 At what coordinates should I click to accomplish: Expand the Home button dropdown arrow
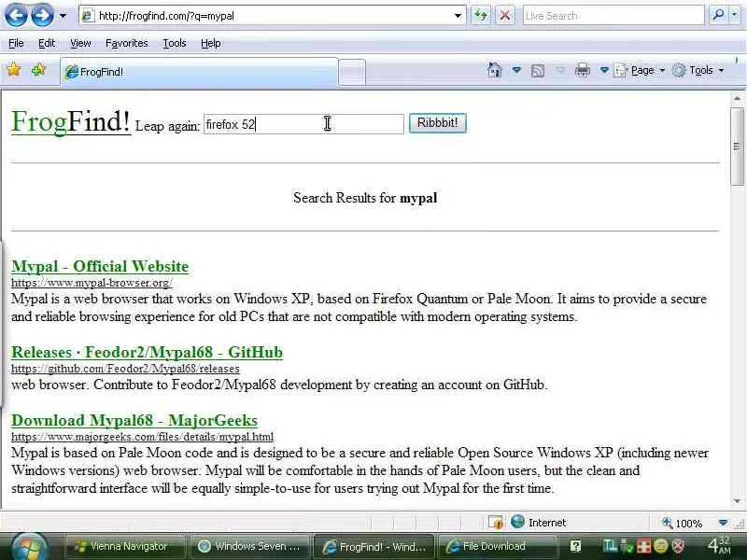tap(516, 71)
